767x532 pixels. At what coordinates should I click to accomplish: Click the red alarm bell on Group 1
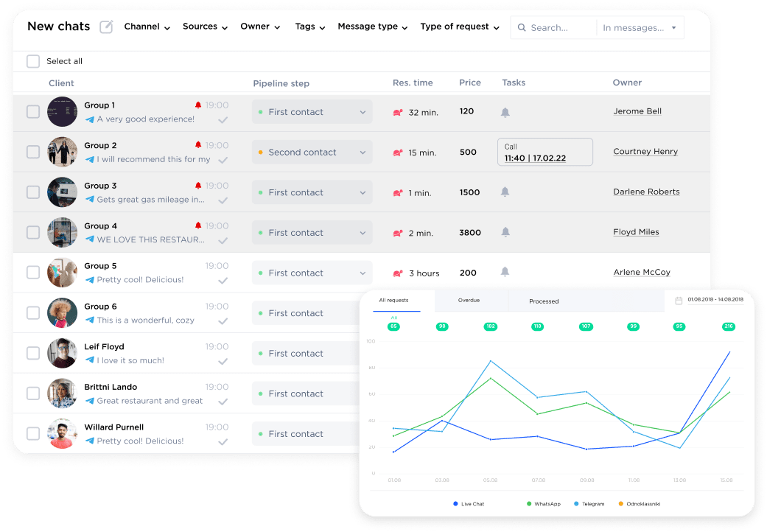pyautogui.click(x=198, y=105)
